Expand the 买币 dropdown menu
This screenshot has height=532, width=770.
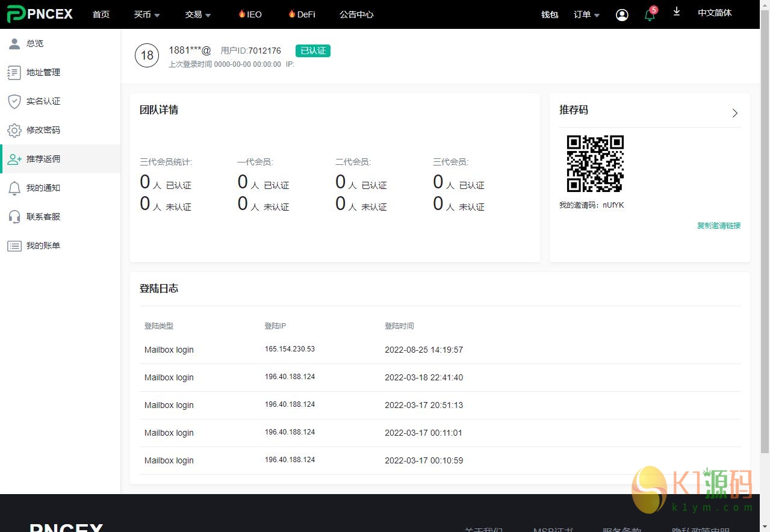147,14
